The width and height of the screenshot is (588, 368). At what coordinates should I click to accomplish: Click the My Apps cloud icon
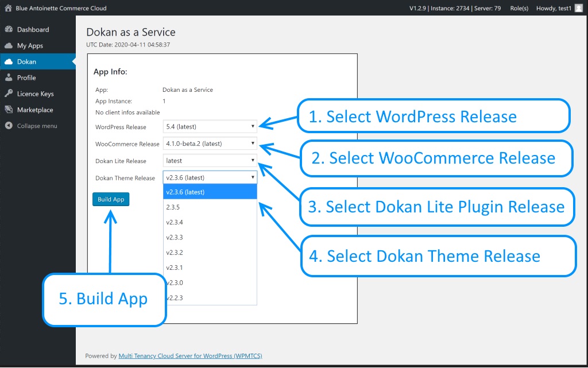tap(9, 46)
